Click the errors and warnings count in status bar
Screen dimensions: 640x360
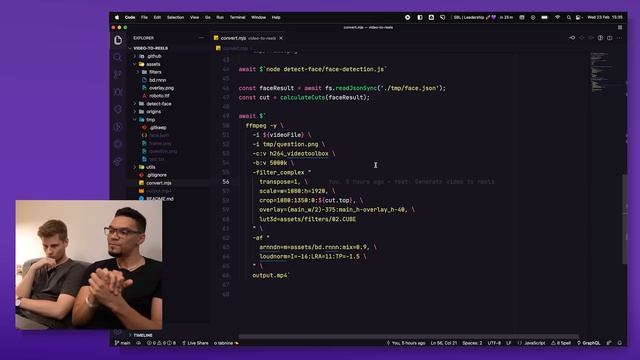tap(161, 343)
